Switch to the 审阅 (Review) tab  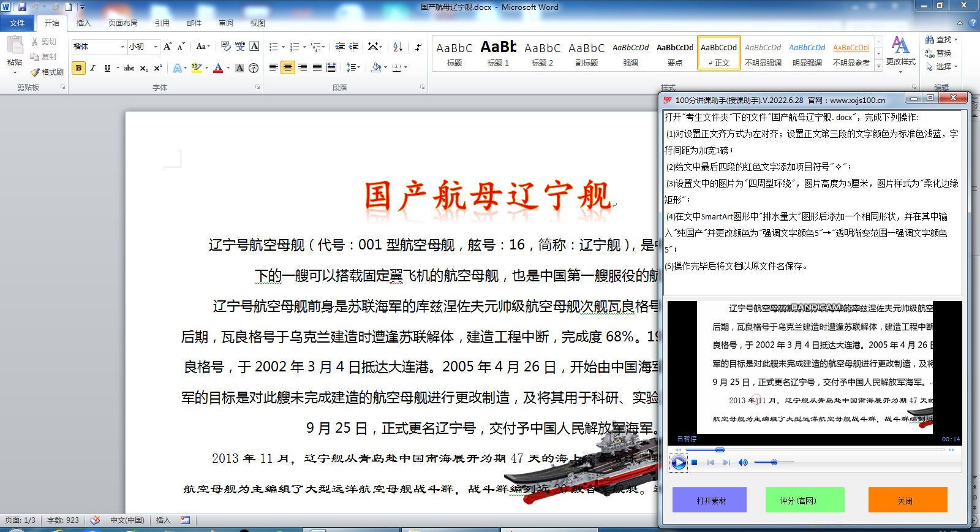[226, 23]
